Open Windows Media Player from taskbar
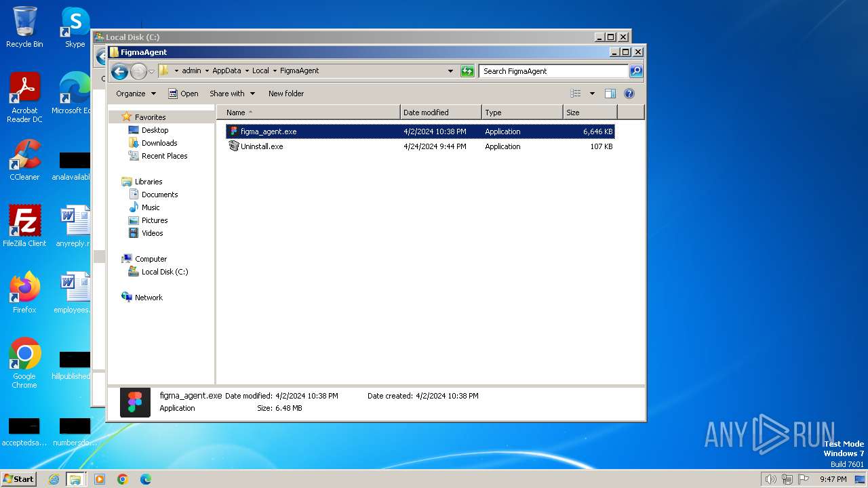 [100, 479]
